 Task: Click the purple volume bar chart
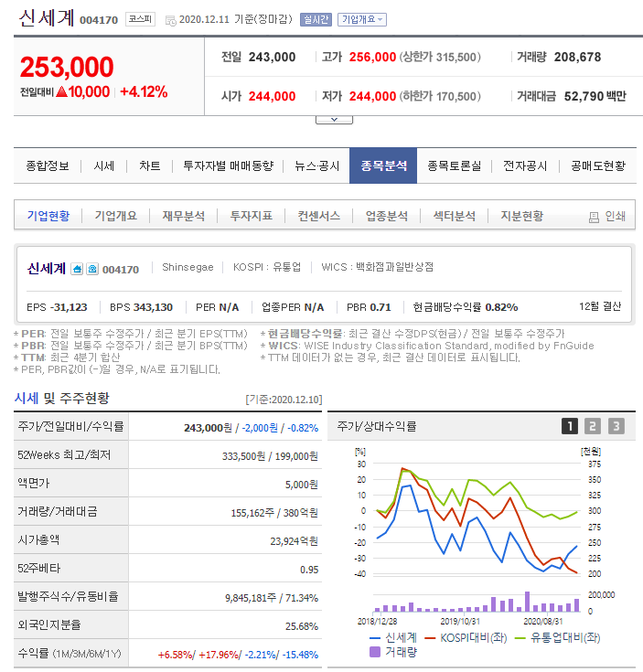477,602
